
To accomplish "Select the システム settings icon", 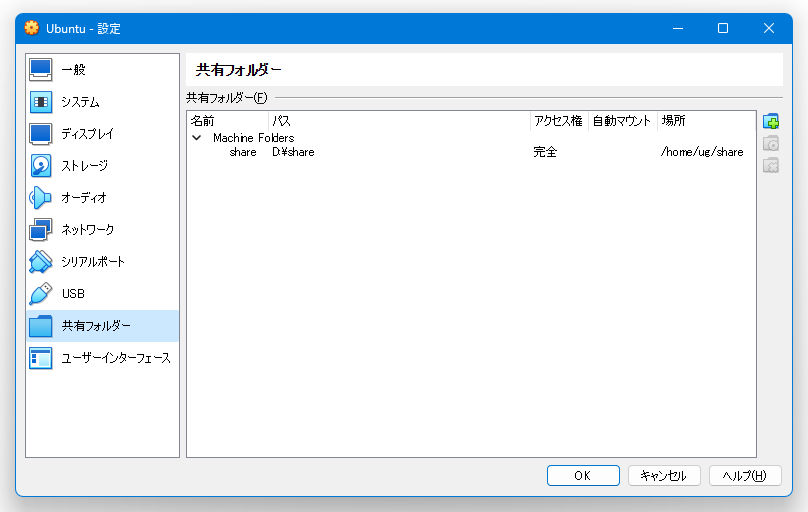I will (41, 102).
